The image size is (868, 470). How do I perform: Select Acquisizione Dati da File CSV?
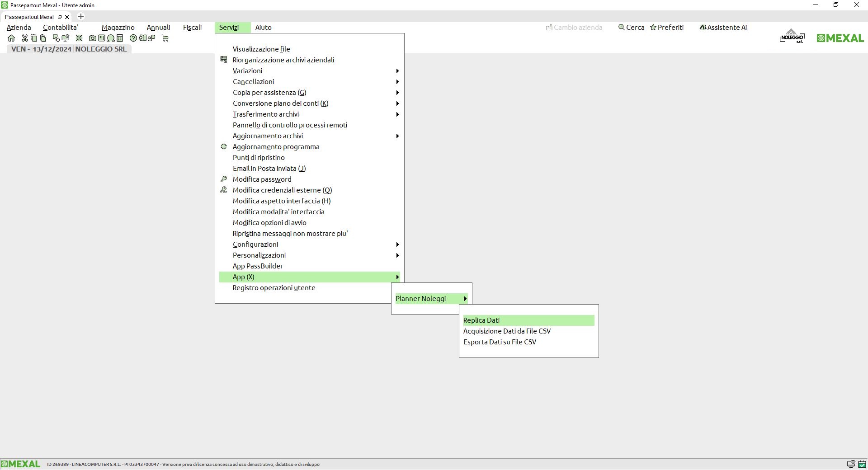(507, 331)
